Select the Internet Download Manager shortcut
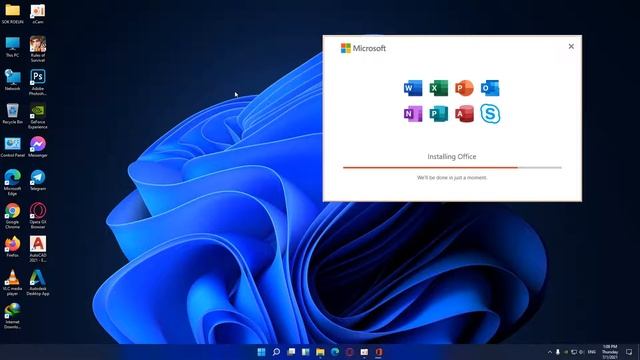 point(13,316)
